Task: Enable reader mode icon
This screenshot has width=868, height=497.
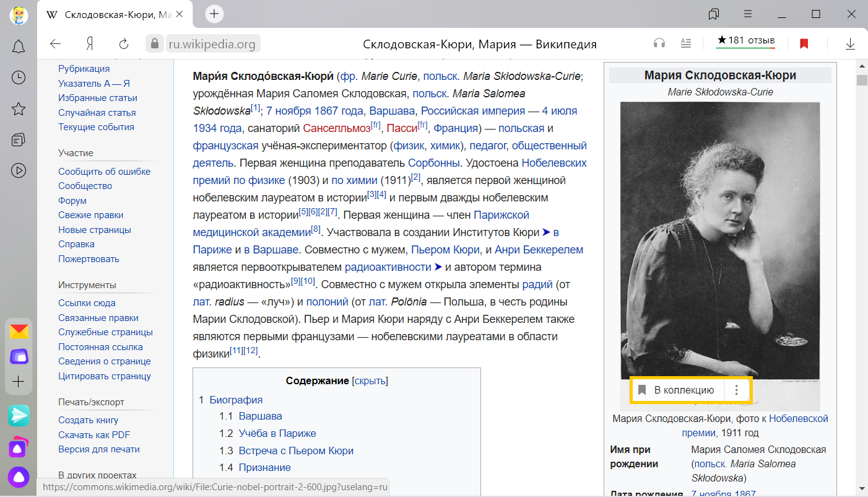Action: pyautogui.click(x=685, y=43)
